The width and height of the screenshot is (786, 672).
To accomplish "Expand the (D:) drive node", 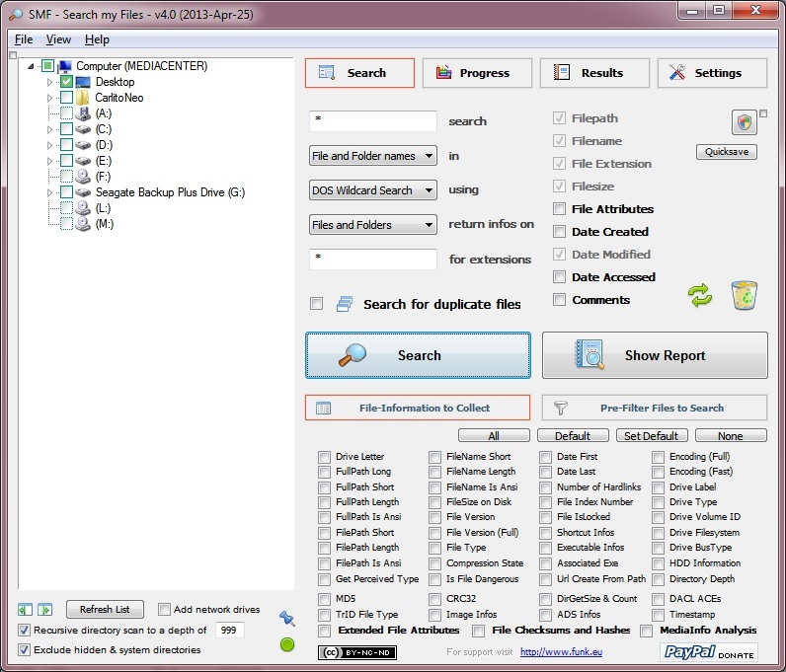I will coord(49,145).
